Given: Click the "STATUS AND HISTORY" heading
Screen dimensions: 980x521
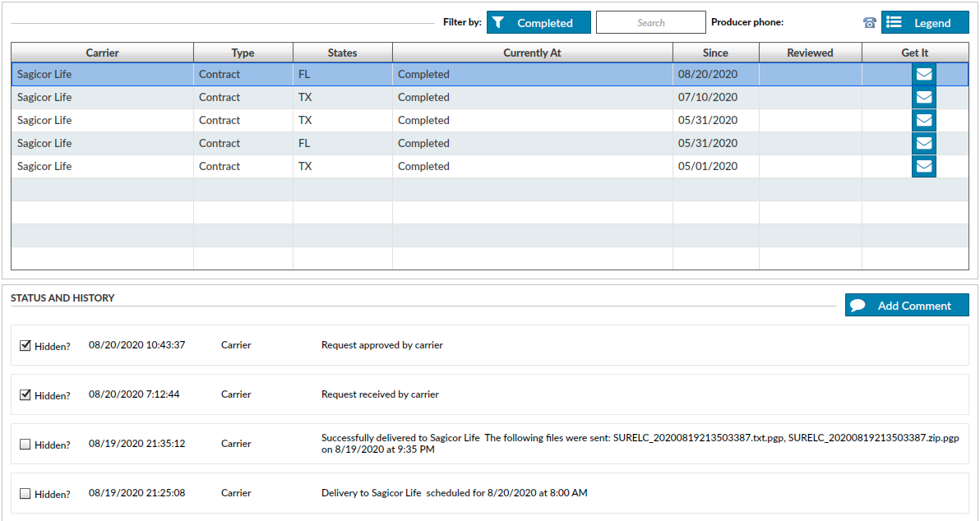Looking at the screenshot, I should point(62,298).
